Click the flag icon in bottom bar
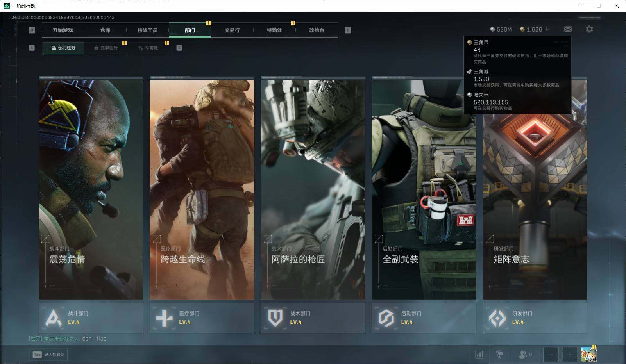The width and height of the screenshot is (626, 364). coord(499,355)
